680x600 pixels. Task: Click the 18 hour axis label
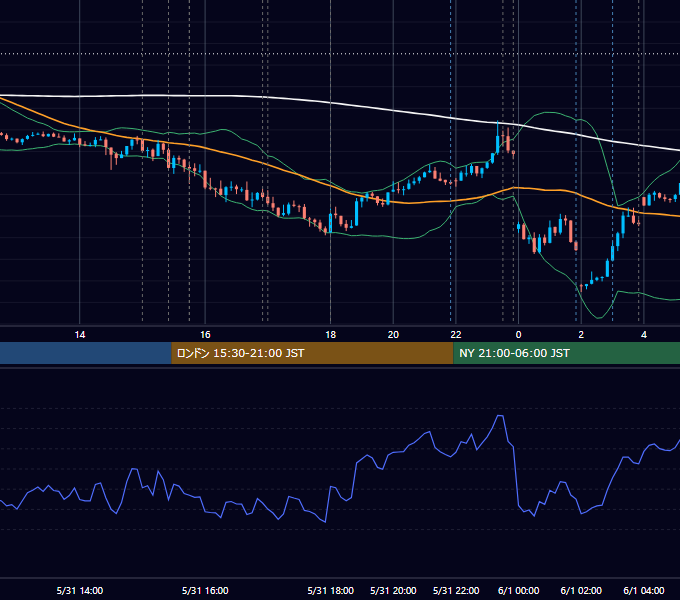pyautogui.click(x=330, y=335)
